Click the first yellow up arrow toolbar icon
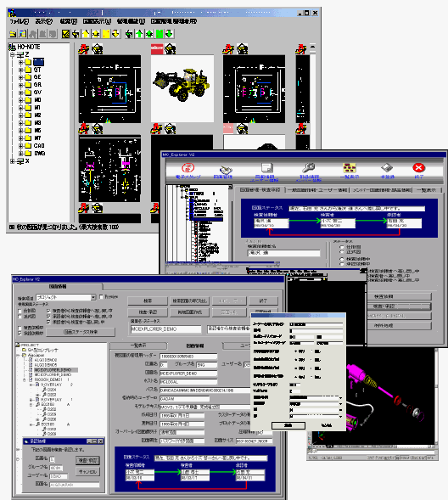This screenshot has width=448, height=500. (86, 33)
